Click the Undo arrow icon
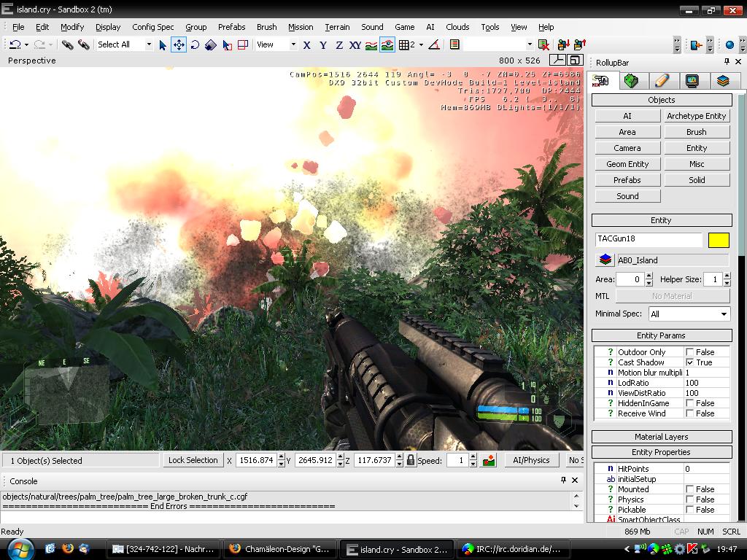 pos(15,44)
